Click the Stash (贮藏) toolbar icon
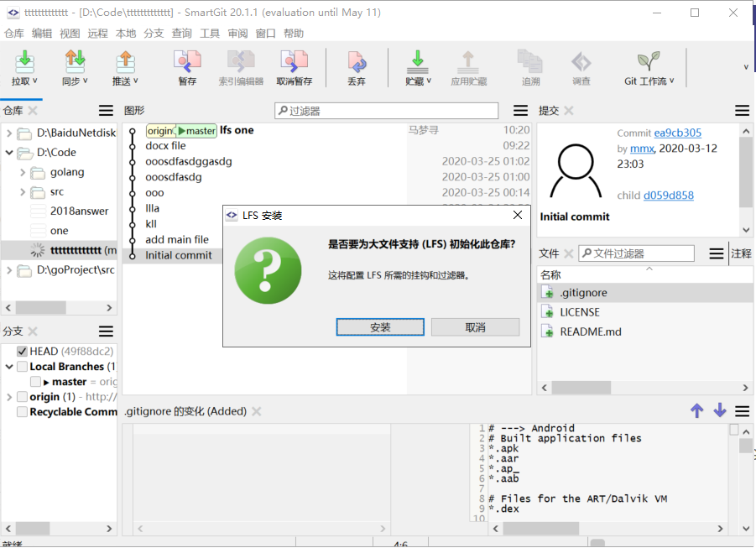 pos(418,62)
